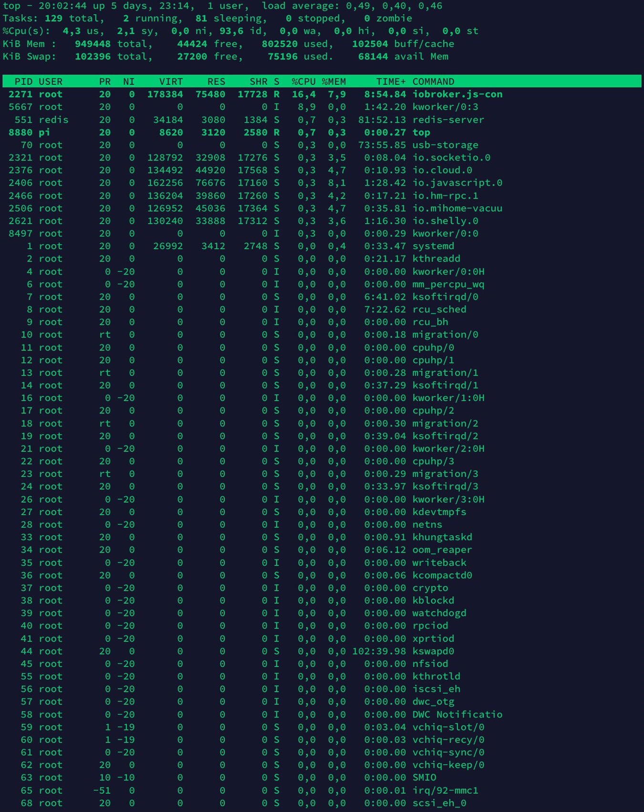Select the 'kdevtmpfs' command
Screen dimensions: 644x812
click(439, 512)
